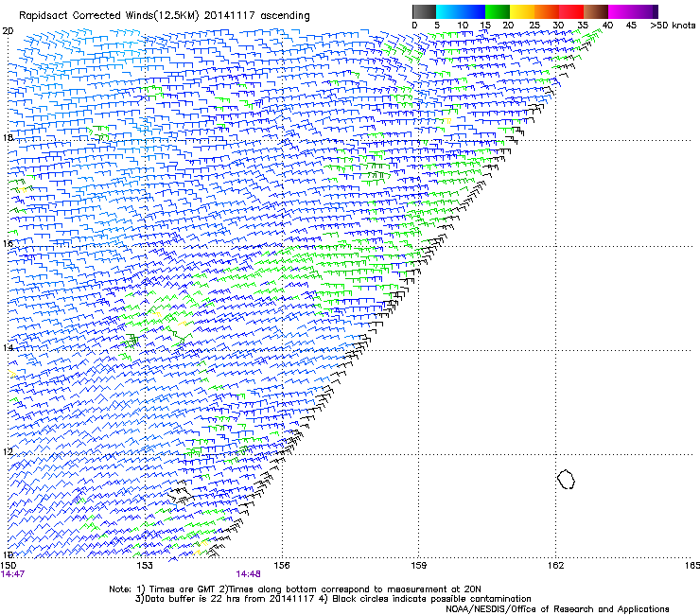Viewport: 700px width, 615px height.
Task: Pick the orange 25-30 knots legend color
Action: (547, 11)
